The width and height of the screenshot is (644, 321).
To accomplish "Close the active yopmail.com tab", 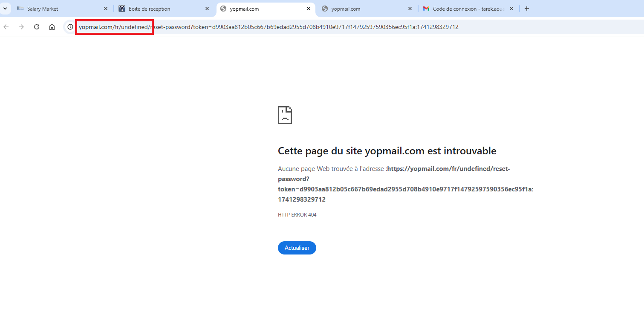I will tap(309, 9).
